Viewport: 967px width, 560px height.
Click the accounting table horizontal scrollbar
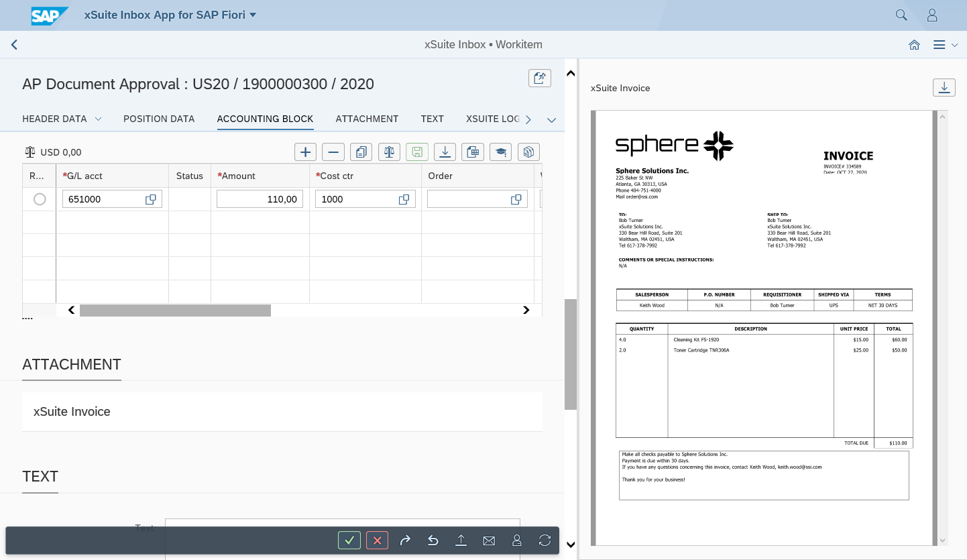tap(175, 311)
